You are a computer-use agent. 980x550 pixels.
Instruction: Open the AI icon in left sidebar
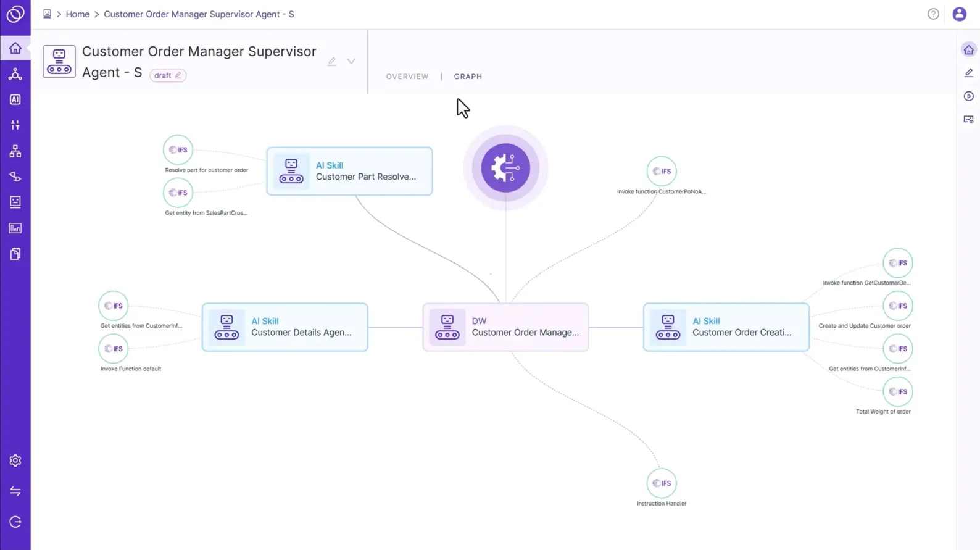click(15, 99)
